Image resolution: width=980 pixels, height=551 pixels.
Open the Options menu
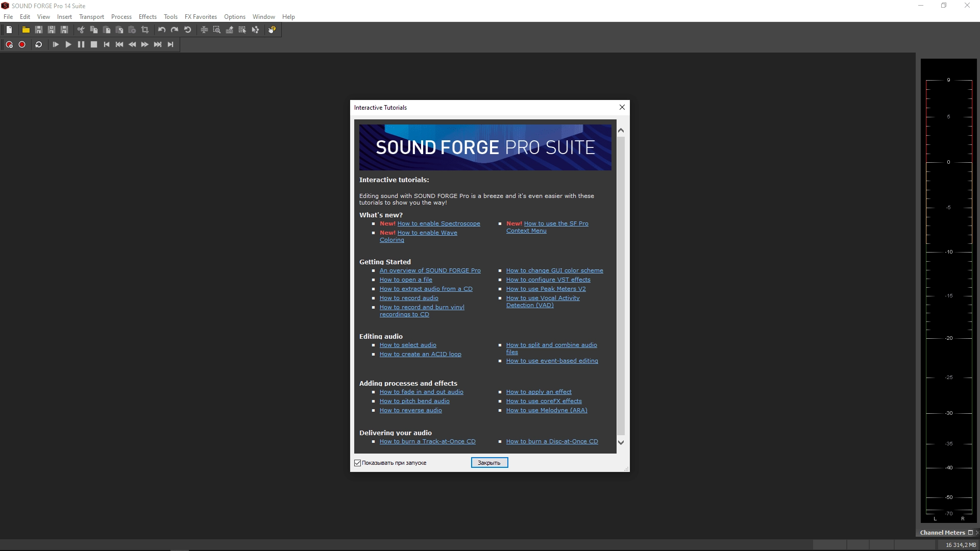tap(235, 16)
